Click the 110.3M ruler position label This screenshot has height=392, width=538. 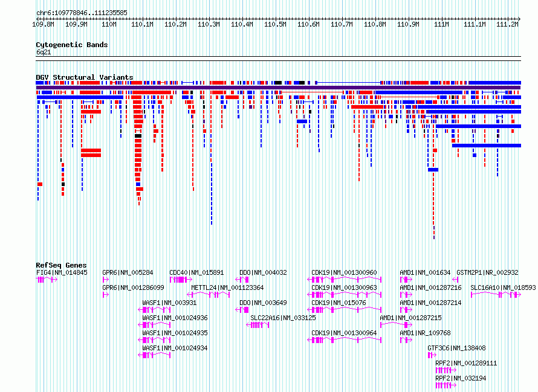pos(209,24)
